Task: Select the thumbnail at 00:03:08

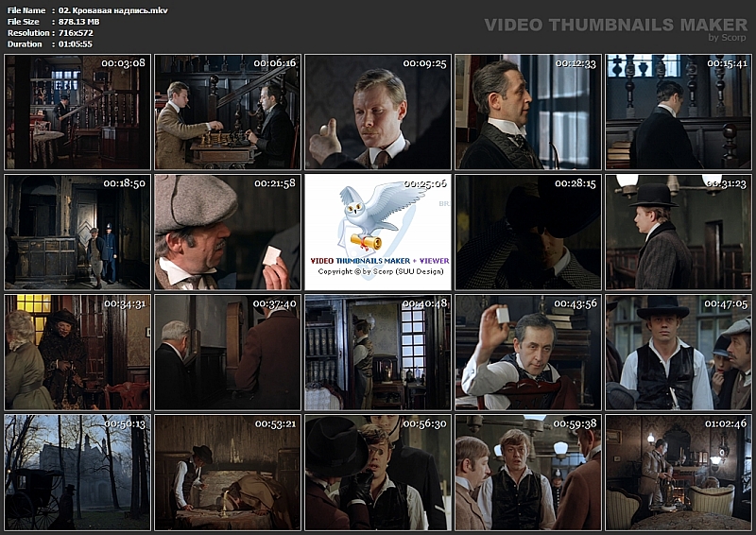Action: (77, 112)
